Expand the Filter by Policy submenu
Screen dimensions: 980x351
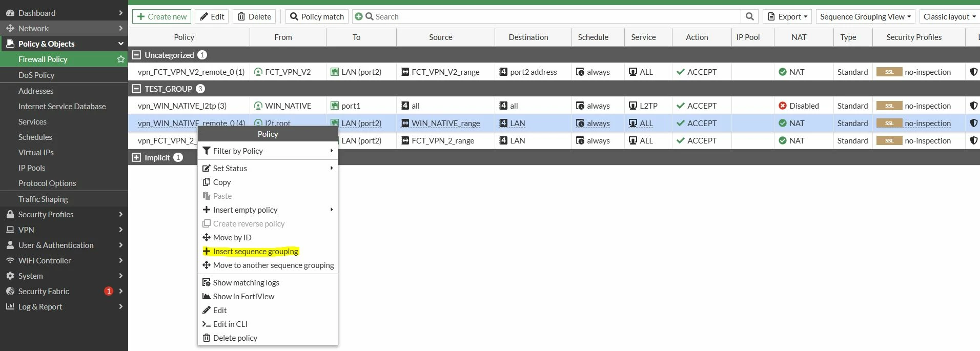[268, 151]
